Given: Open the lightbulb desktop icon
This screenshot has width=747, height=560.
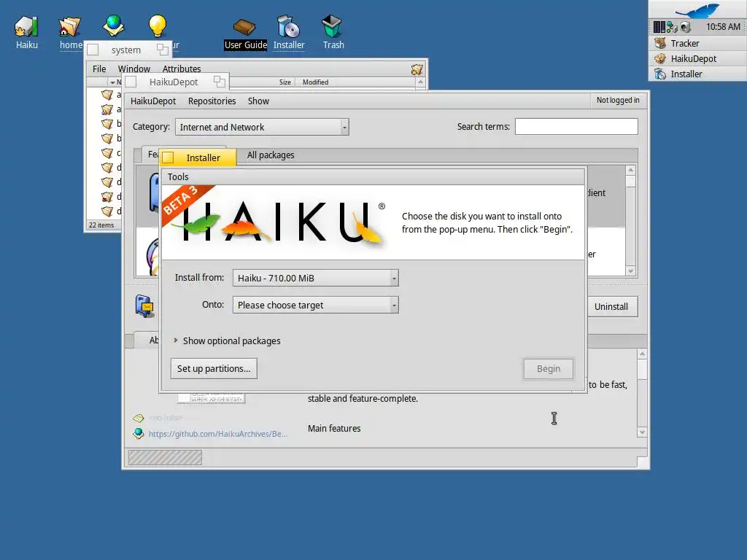Looking at the screenshot, I should pyautogui.click(x=158, y=26).
